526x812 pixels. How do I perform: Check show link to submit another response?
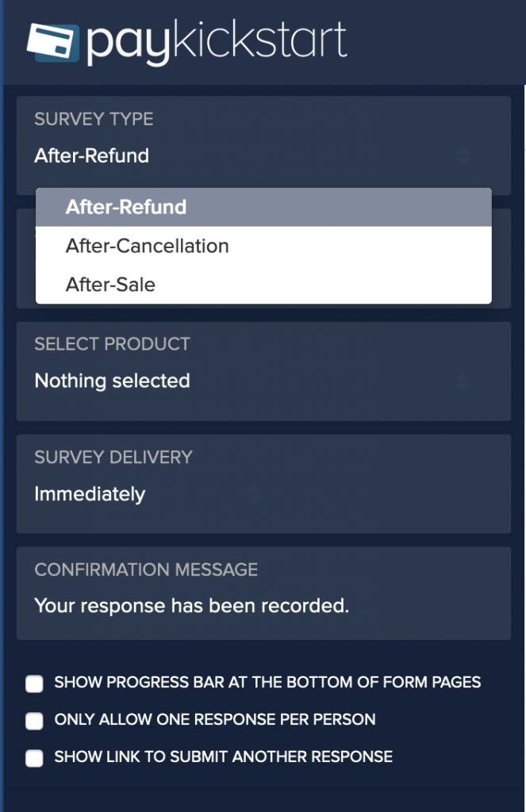click(35, 758)
